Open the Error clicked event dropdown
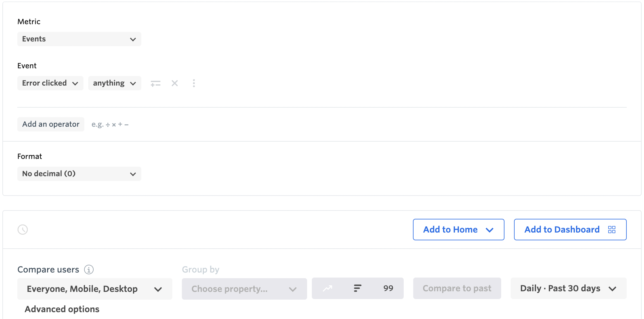The height and width of the screenshot is (319, 644). (x=50, y=83)
